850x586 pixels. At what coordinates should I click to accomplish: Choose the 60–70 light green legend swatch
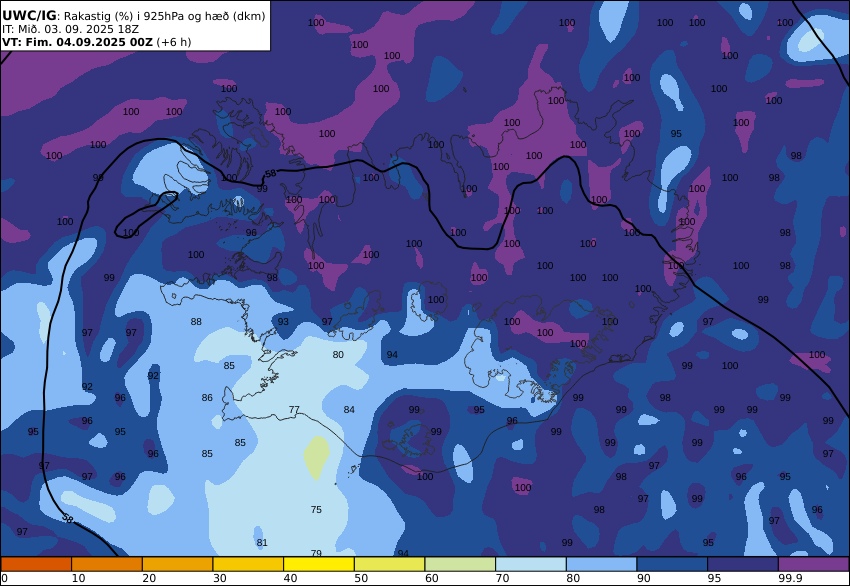pos(460,564)
